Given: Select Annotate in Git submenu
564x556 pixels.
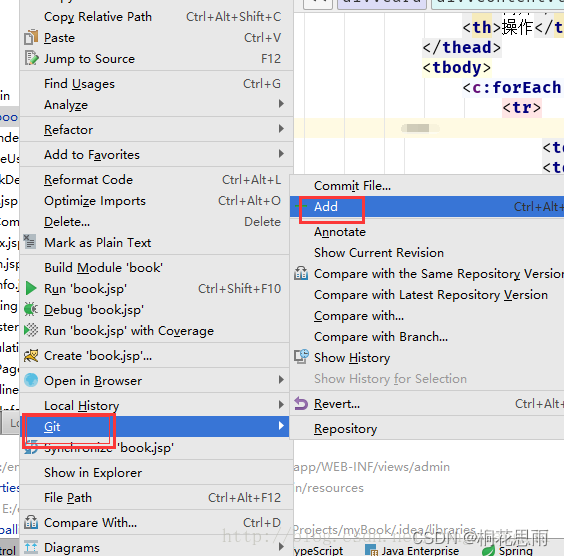Looking at the screenshot, I should pyautogui.click(x=427, y=232).
